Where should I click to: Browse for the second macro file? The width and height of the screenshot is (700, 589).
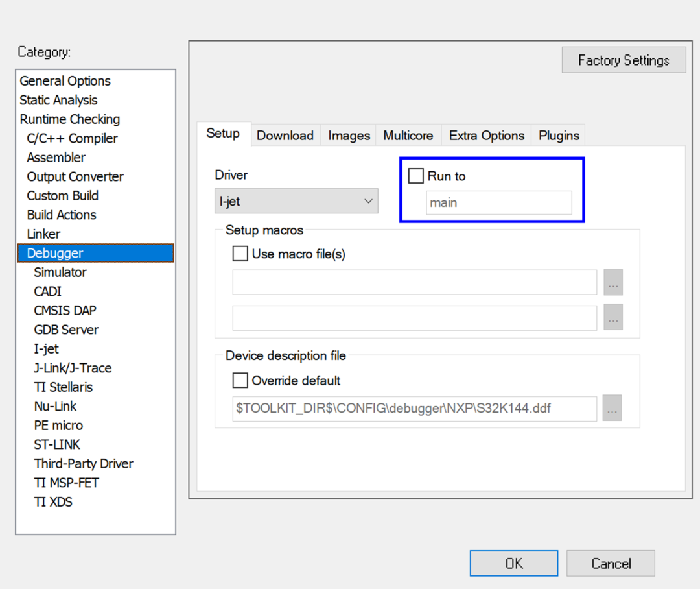(x=612, y=318)
